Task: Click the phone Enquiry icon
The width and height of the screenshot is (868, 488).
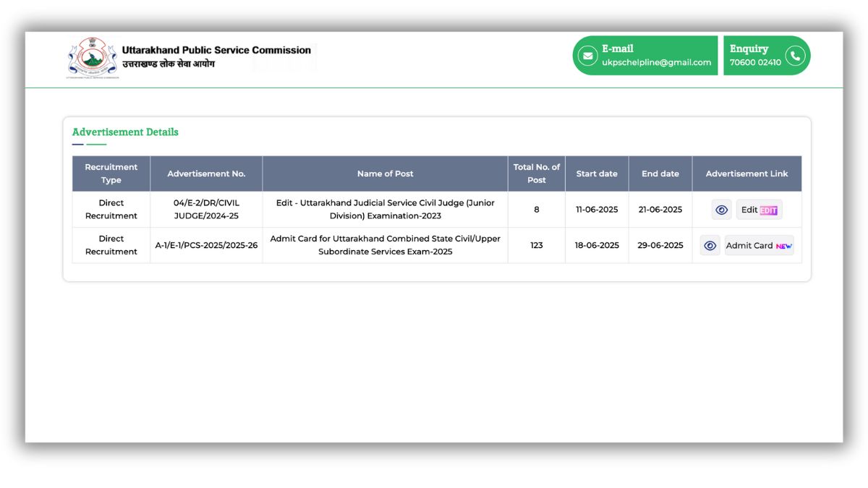Action: tap(795, 56)
